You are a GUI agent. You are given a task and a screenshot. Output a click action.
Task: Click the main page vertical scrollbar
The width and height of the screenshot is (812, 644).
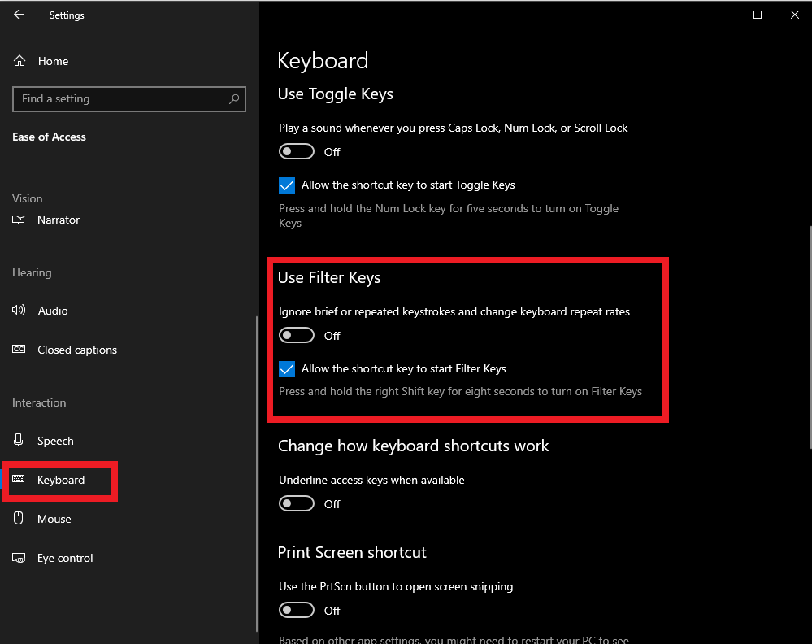coord(810,337)
